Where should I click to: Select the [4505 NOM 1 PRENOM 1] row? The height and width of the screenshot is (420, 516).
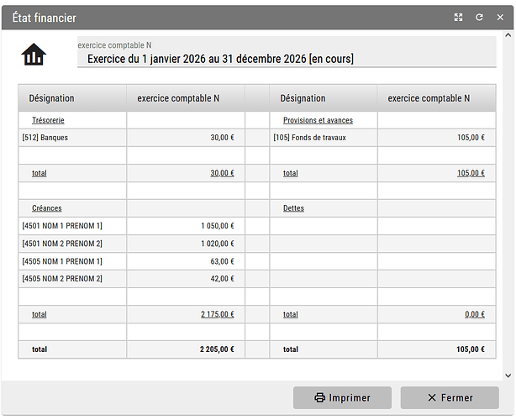pos(132,261)
